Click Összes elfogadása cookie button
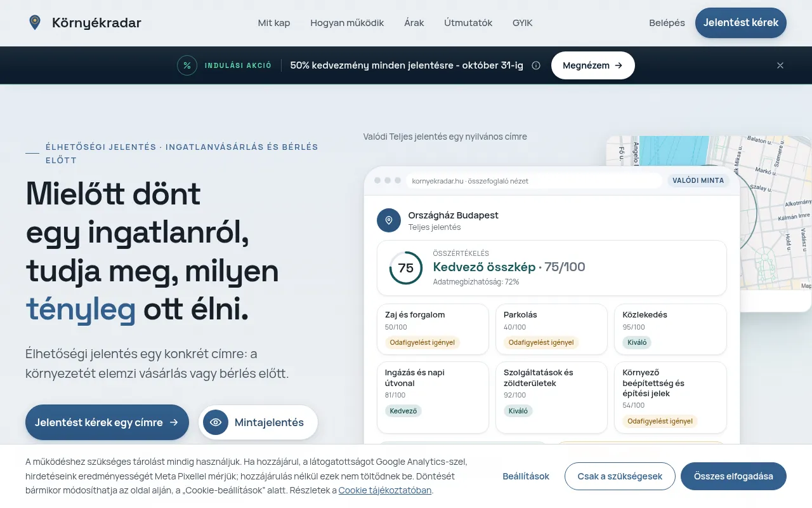Viewport: 812px width, 508px height. coord(733,476)
